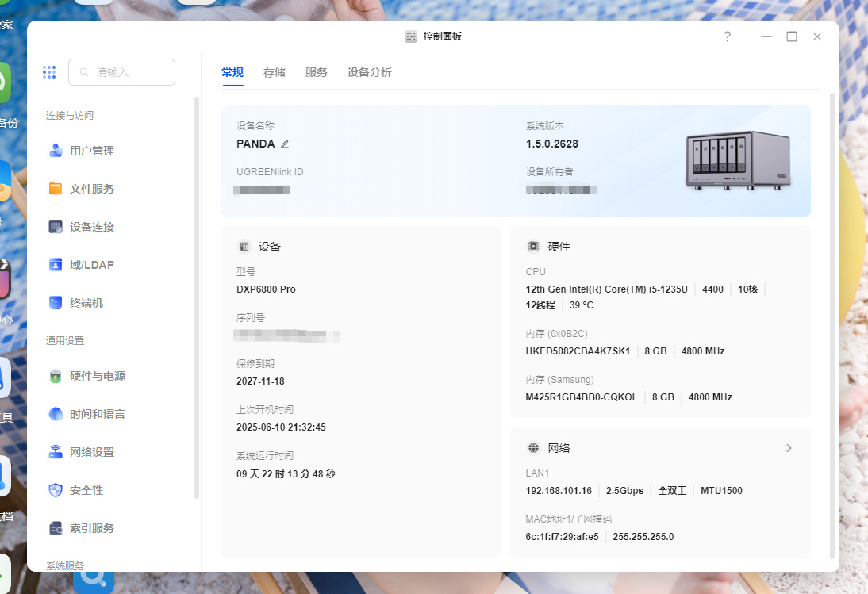
Task: Close the 控制面板 window
Action: (817, 36)
